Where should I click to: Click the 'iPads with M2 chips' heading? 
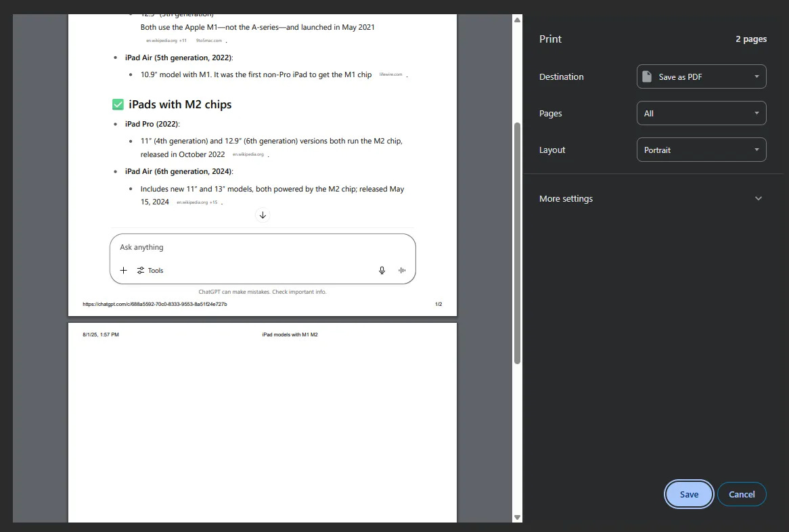pos(180,105)
